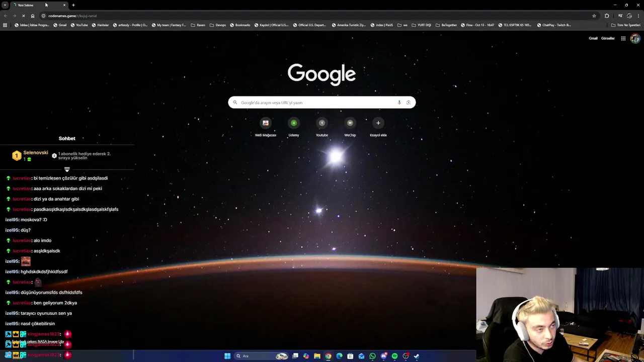Viewport: 644px width, 362px height.
Task: Add a new shortcut with Kısayol ekle
Action: coord(378,126)
